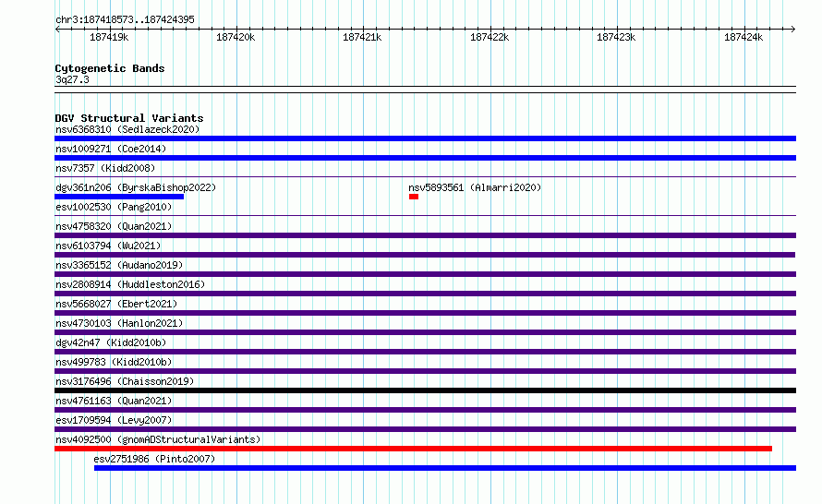Image resolution: width=822 pixels, height=504 pixels.
Task: Click nsv2808914 (Huddleston2016) label
Action: [130, 284]
